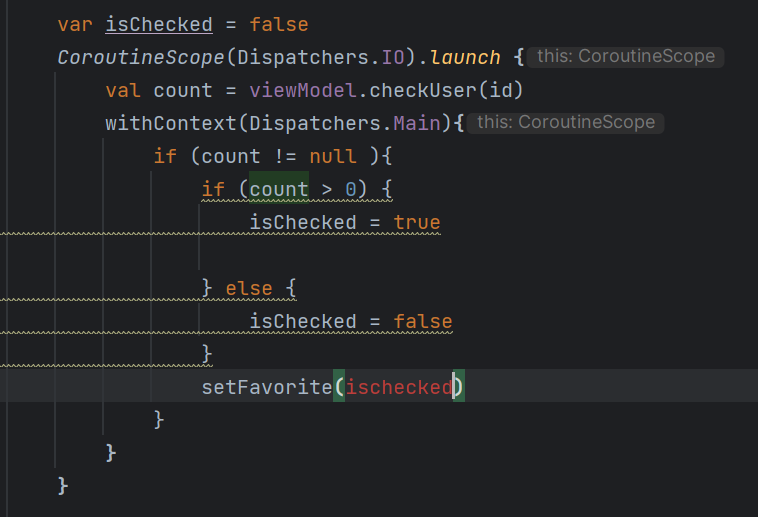Click the CoroutineScope constructor call

pos(141,57)
